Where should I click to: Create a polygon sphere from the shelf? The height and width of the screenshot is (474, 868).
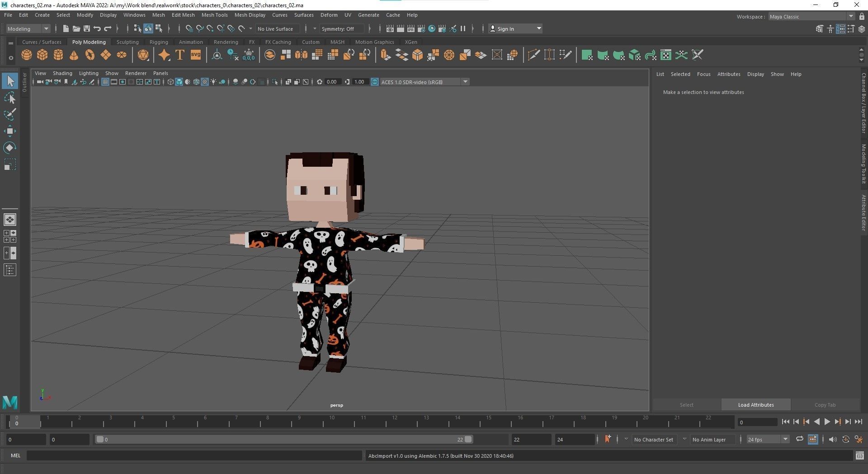pyautogui.click(x=27, y=55)
